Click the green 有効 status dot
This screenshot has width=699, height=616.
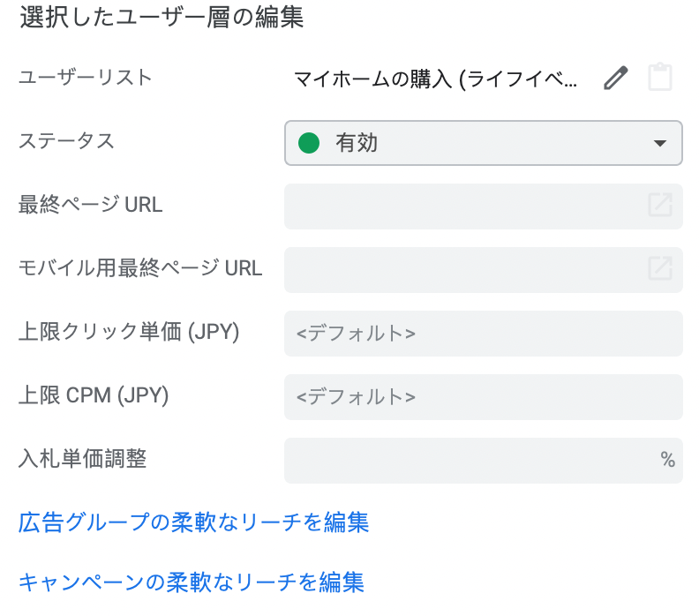(308, 143)
